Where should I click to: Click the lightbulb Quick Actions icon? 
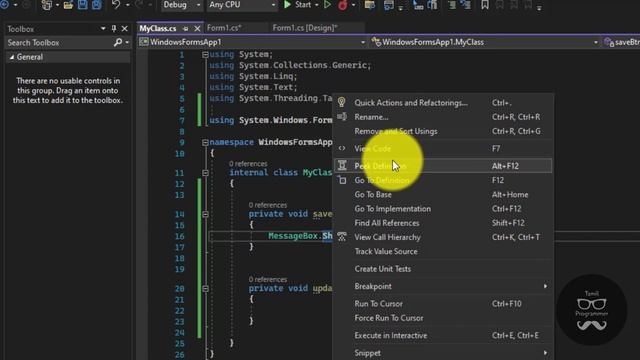342,102
